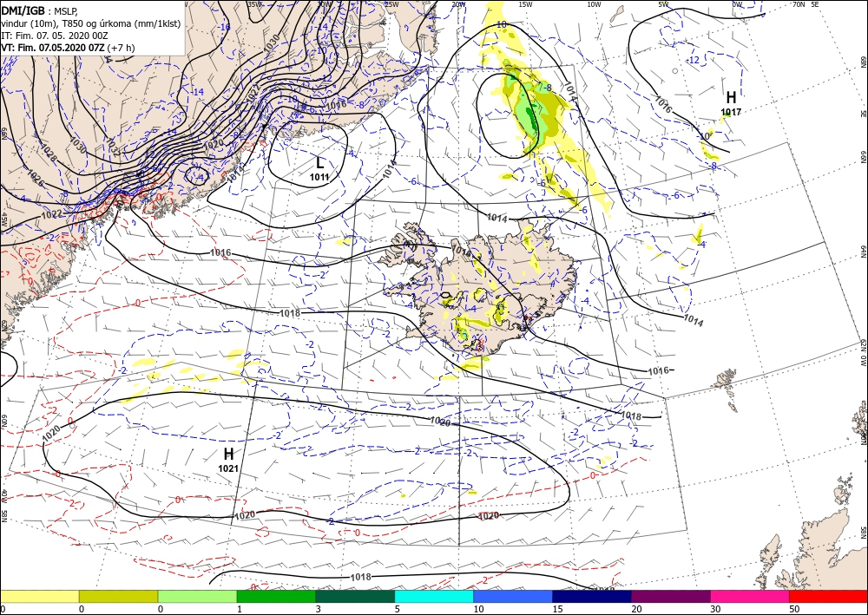868x615 pixels.
Task: Click the legend value '20'
Action: (x=635, y=609)
